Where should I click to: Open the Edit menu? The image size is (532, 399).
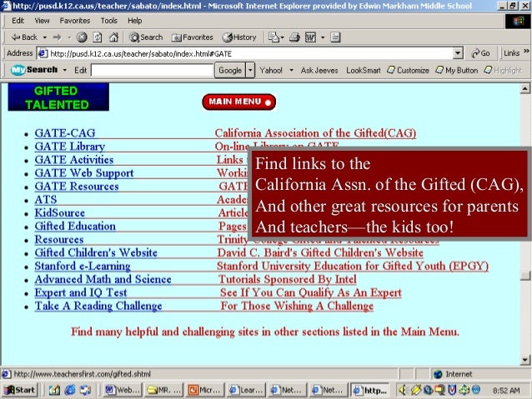click(x=18, y=21)
